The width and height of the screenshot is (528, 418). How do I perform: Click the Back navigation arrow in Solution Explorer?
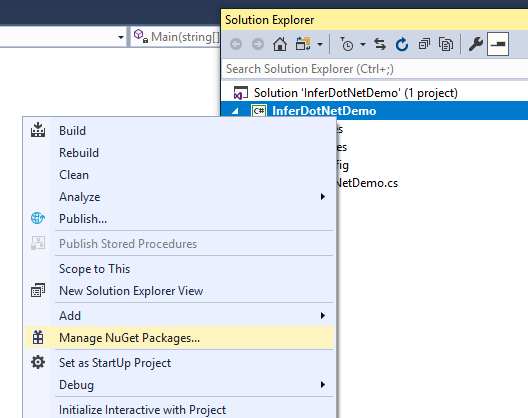pos(236,44)
